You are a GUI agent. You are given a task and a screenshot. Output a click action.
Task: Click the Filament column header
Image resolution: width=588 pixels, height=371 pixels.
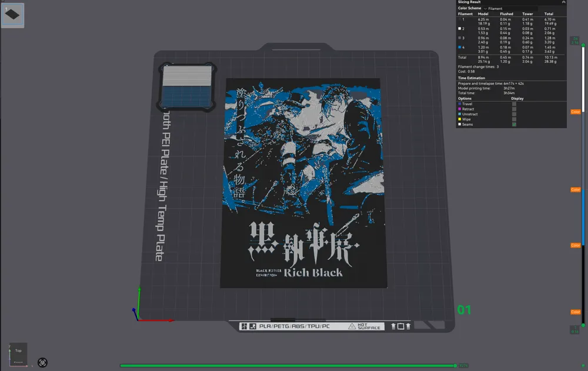point(465,14)
